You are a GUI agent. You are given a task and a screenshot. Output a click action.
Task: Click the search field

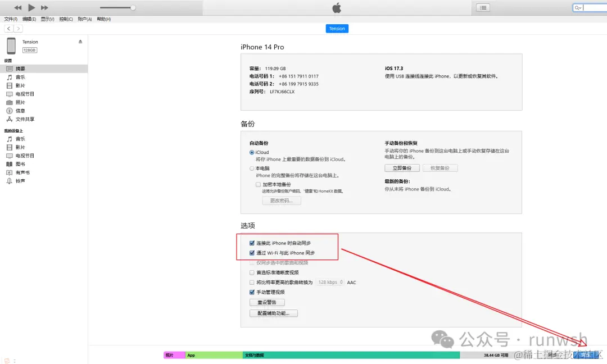pyautogui.click(x=590, y=8)
